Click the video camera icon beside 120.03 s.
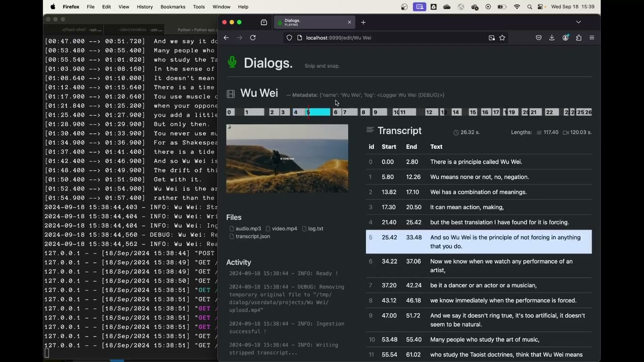644x362 pixels. (x=566, y=133)
